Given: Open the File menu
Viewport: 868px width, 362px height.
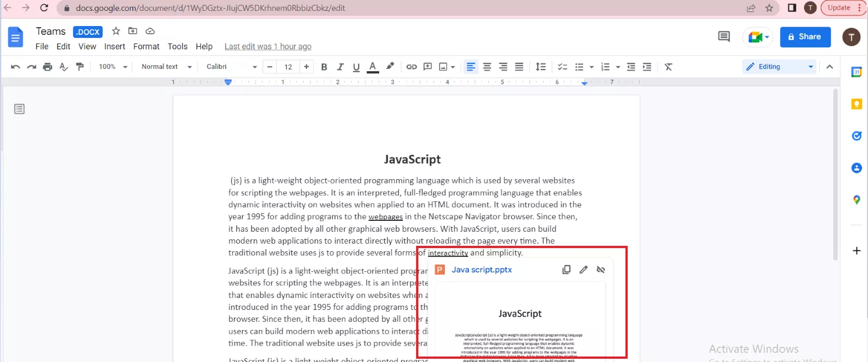Looking at the screenshot, I should pyautogui.click(x=42, y=47).
